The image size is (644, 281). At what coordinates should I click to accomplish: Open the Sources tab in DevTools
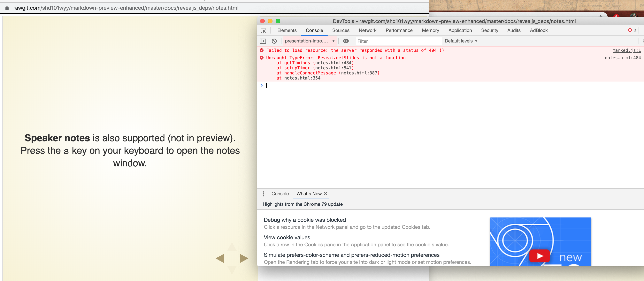point(341,30)
